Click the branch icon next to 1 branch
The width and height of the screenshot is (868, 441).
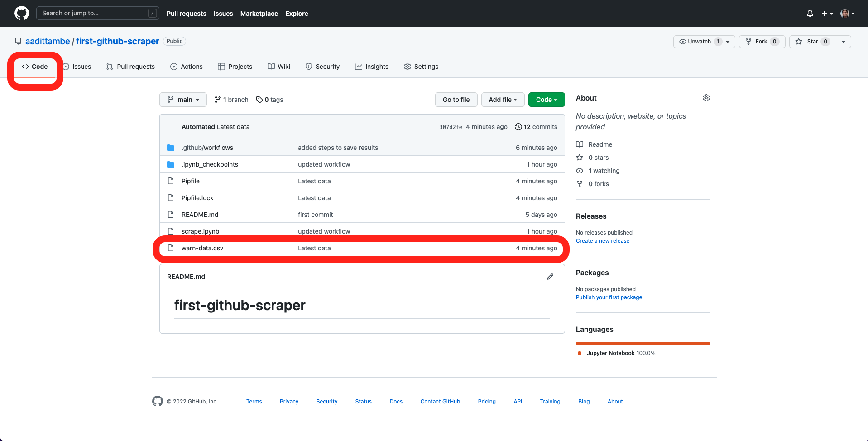[x=218, y=100]
